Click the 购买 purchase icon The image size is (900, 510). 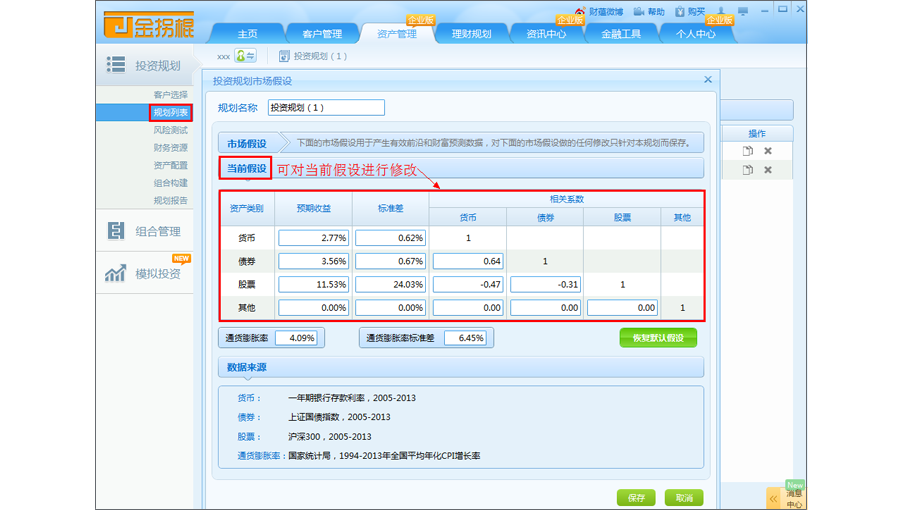679,12
